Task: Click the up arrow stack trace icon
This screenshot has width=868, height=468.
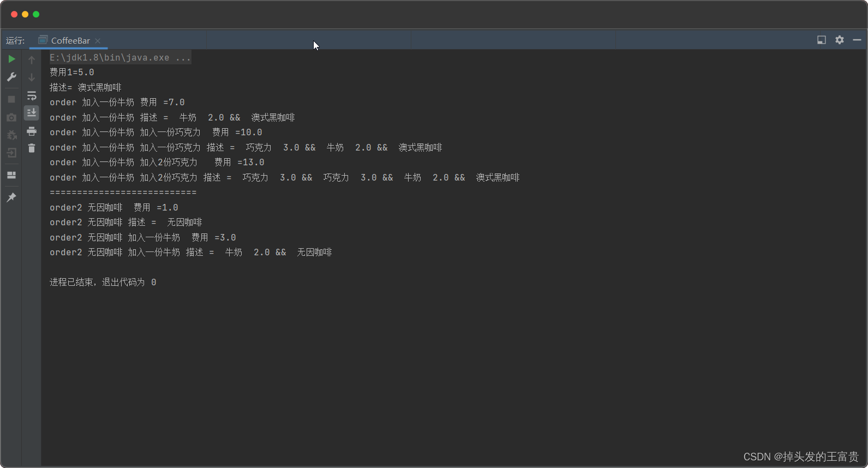Action: point(32,60)
